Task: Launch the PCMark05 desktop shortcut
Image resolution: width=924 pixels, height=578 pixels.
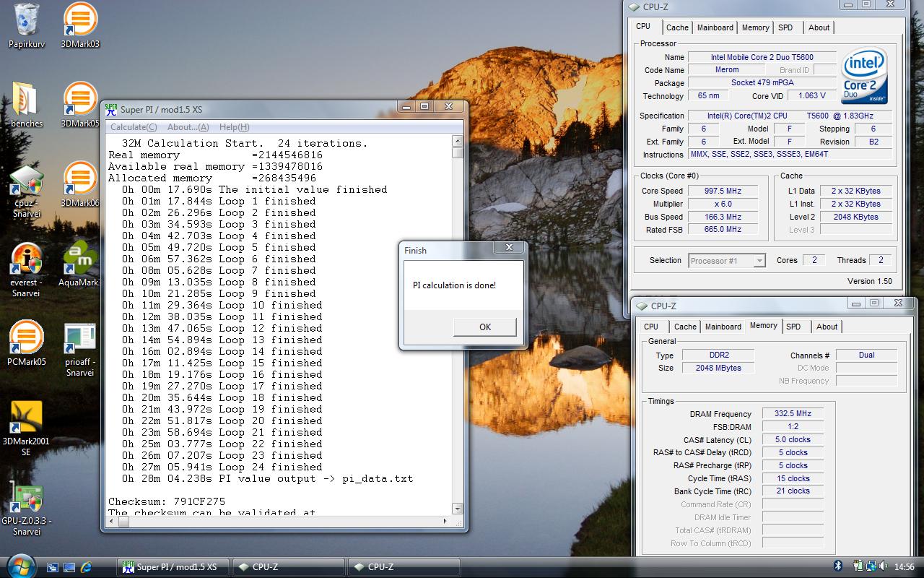Action: click(x=27, y=344)
